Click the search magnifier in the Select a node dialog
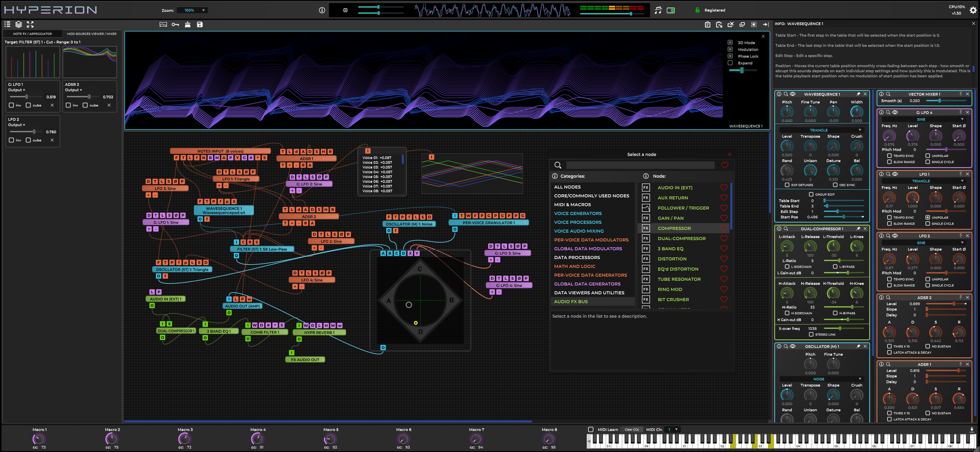This screenshot has height=452, width=980. pos(558,165)
